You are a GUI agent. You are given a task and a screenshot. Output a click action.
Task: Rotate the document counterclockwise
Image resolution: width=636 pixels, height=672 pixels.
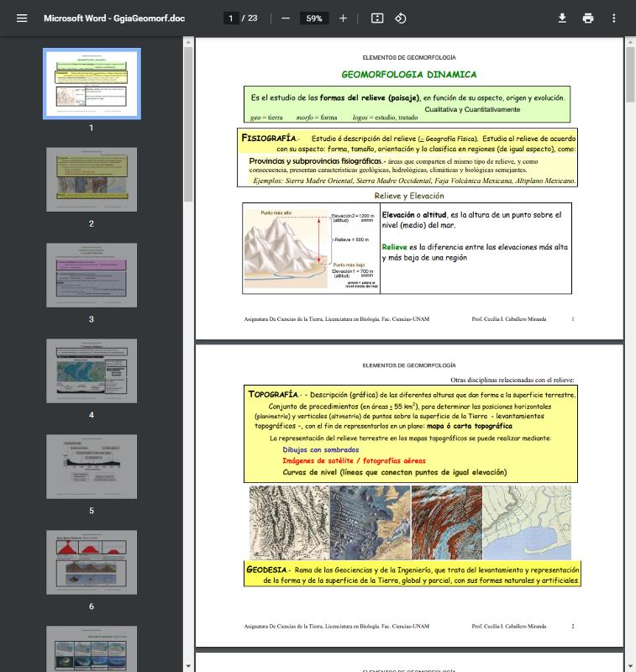tap(401, 18)
